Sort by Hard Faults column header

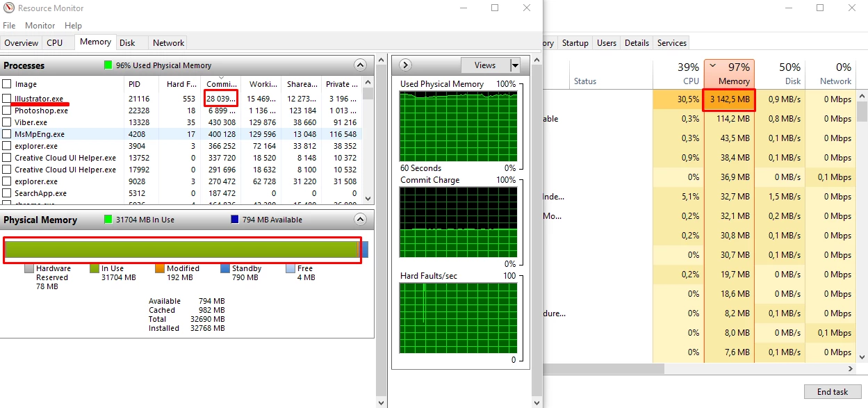[181, 84]
